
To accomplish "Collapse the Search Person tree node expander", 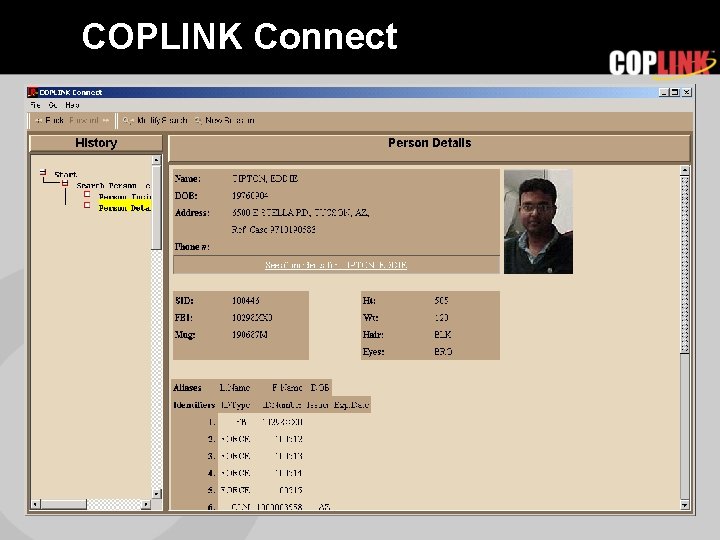I will coord(65,183).
